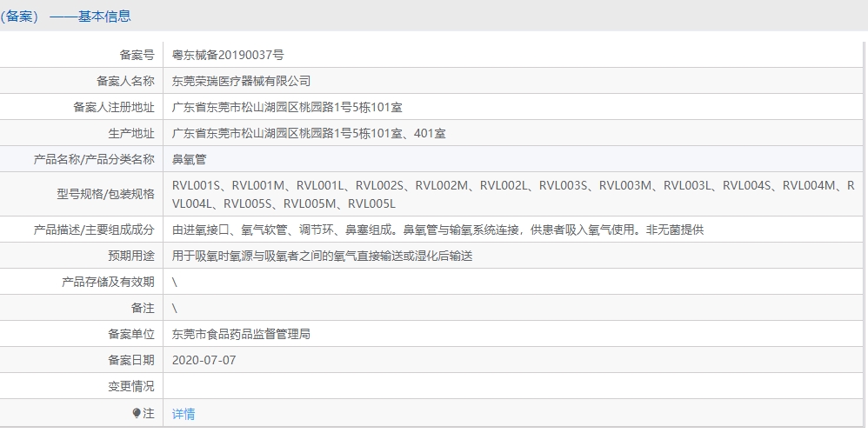Click the backslash value of 产品存储及有效期
Viewport: 868px width, 433px height.
(175, 282)
